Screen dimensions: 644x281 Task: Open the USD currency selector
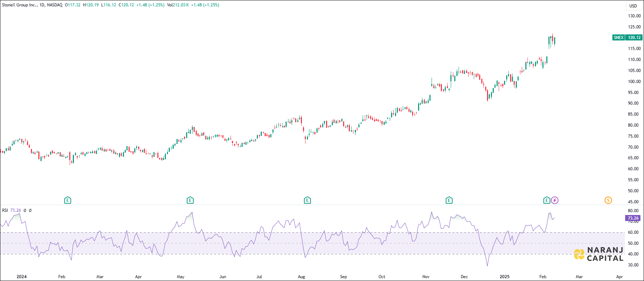633,6
